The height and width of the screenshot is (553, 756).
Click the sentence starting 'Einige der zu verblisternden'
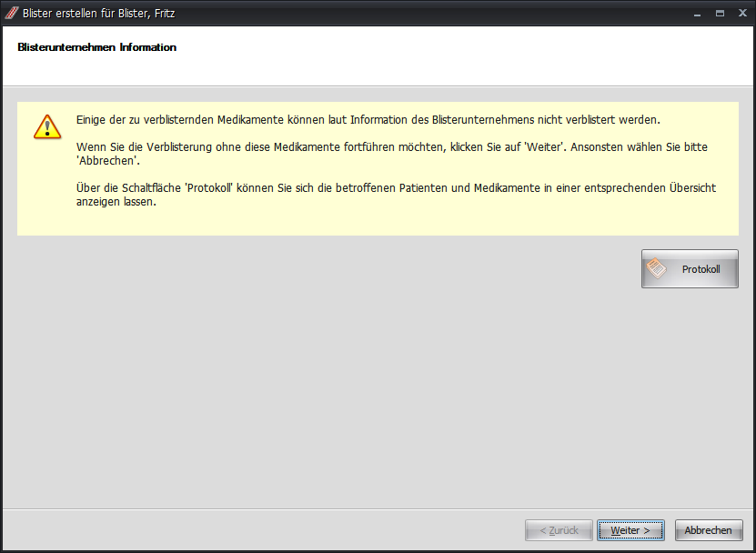click(x=368, y=119)
